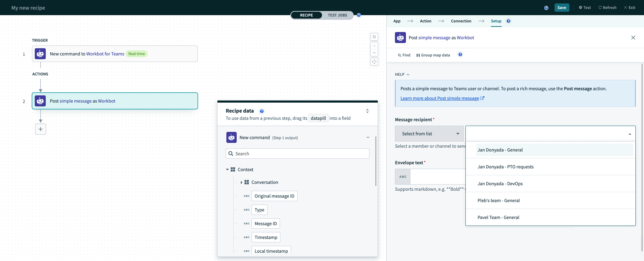Zoom out on the recipe canvas
Viewport: 644px width, 261px height.
(x=374, y=53)
